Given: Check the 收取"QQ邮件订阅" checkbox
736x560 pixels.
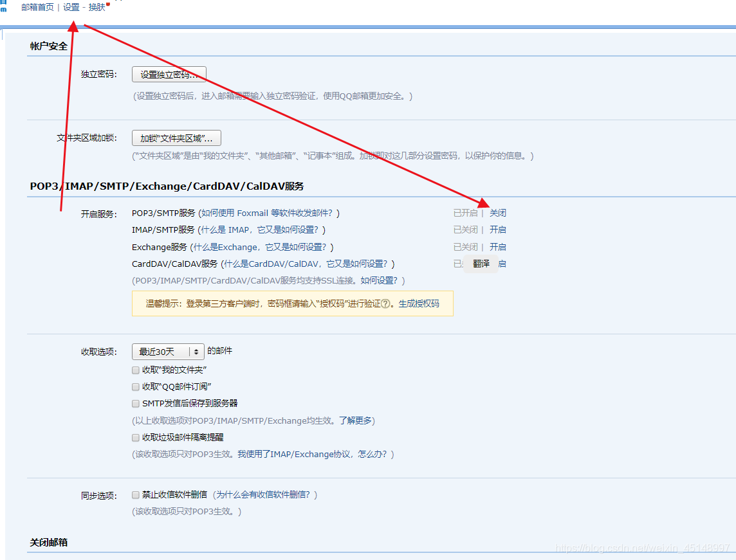Looking at the screenshot, I should pyautogui.click(x=136, y=387).
